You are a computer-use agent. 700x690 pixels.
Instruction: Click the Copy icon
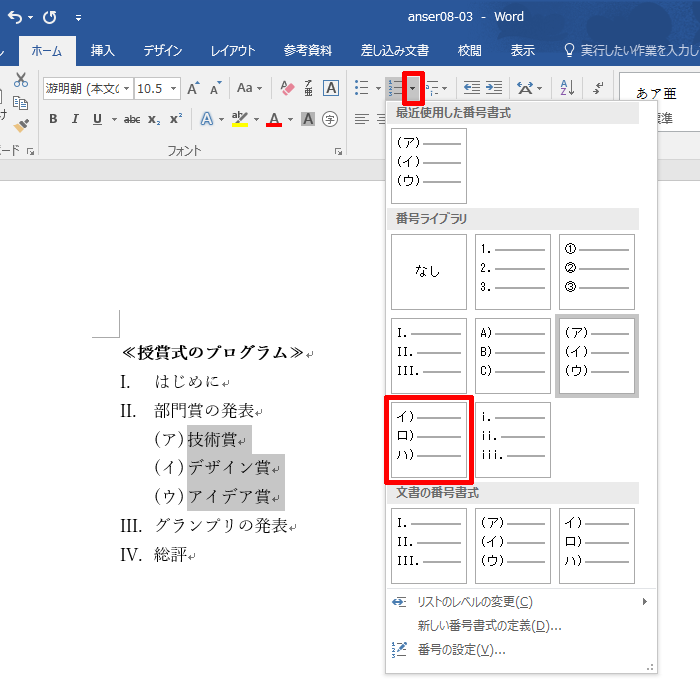click(20, 103)
